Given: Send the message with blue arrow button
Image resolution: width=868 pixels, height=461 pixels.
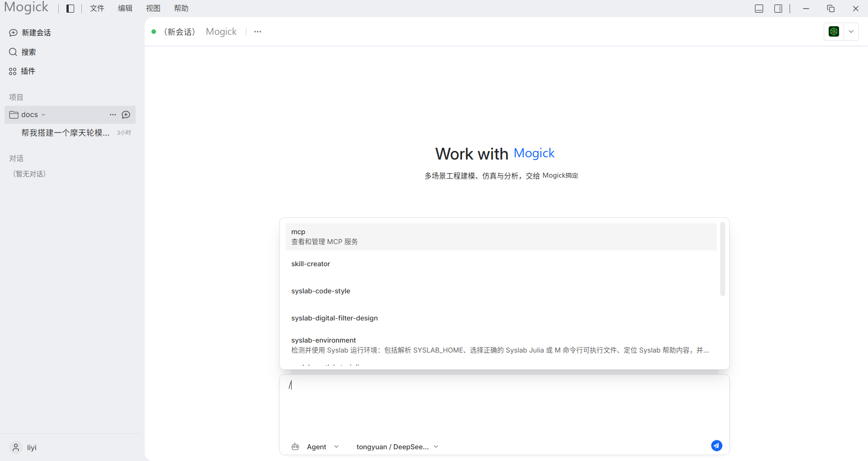Looking at the screenshot, I should tap(717, 446).
